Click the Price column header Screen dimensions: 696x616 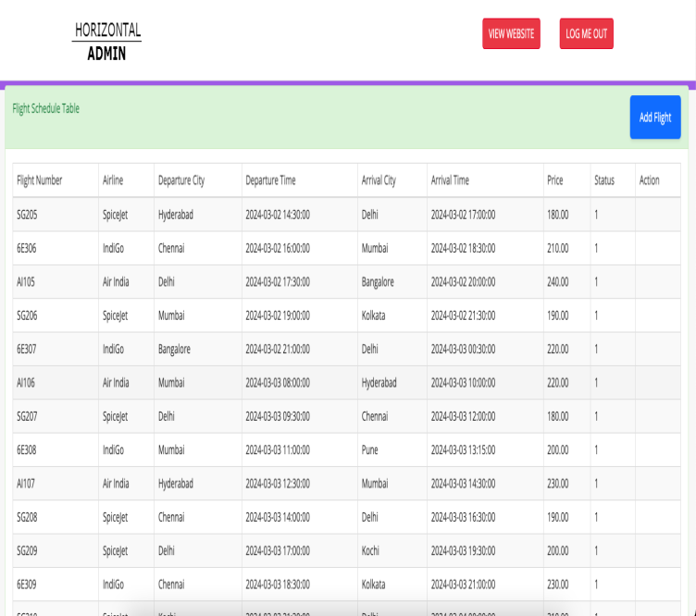(x=555, y=180)
